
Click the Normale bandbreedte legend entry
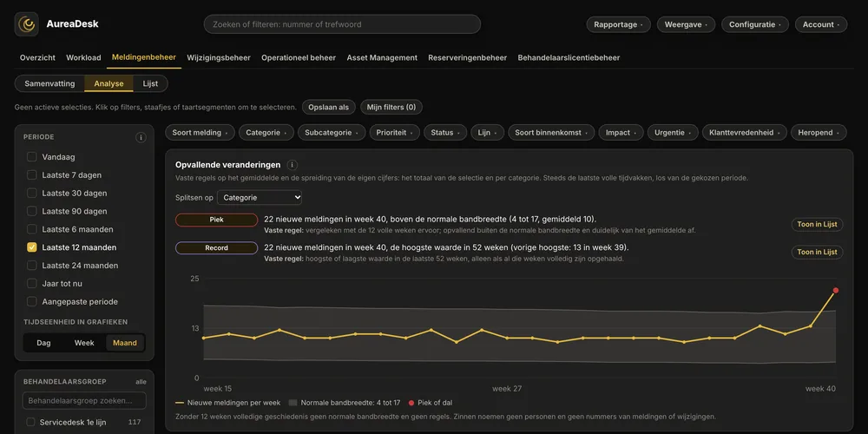tap(345, 403)
